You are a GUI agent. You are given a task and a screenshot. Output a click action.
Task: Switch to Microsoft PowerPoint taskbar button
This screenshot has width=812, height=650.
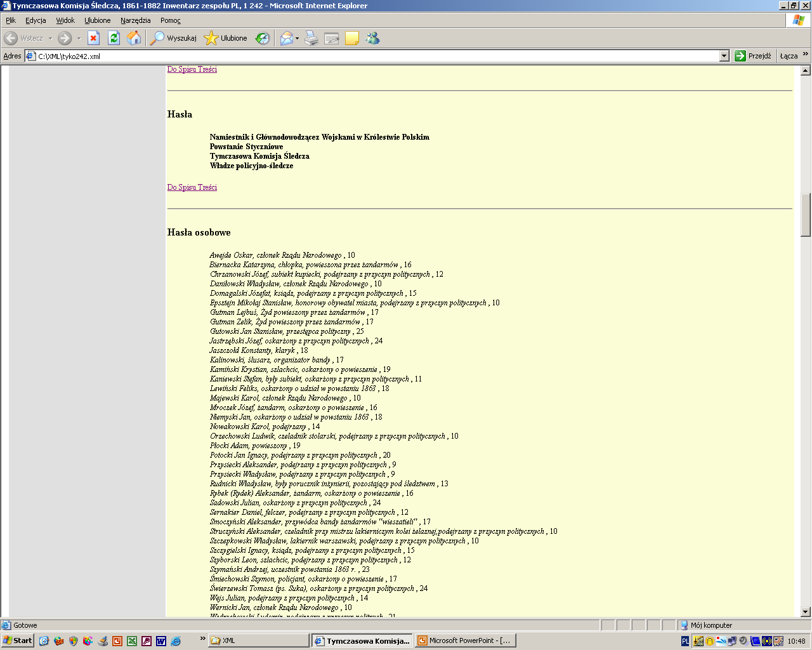click(466, 640)
